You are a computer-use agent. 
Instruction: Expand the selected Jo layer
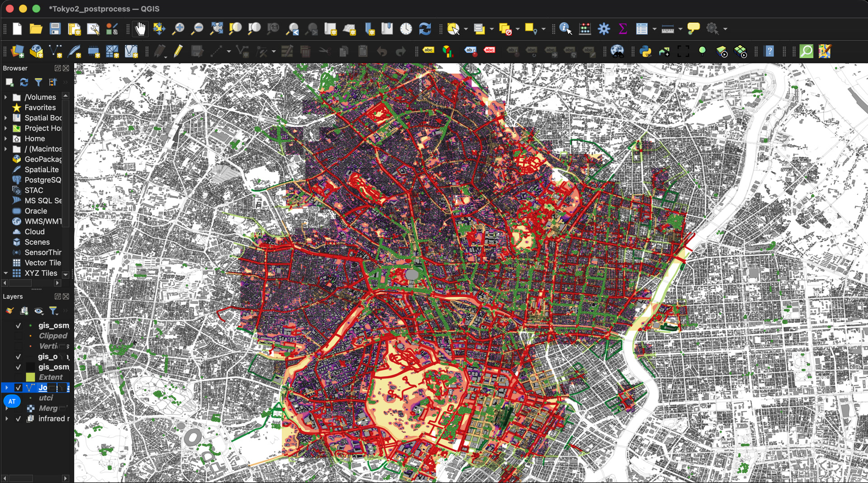click(6, 388)
